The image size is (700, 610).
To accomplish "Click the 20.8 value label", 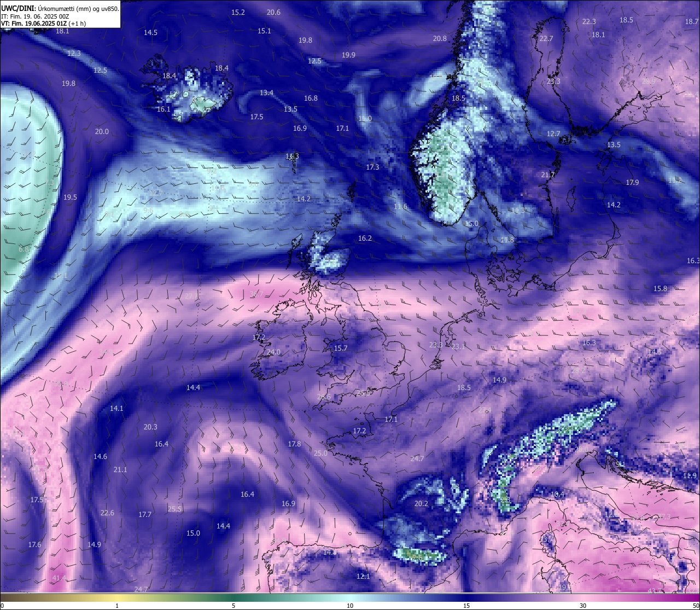I will 440,38.
